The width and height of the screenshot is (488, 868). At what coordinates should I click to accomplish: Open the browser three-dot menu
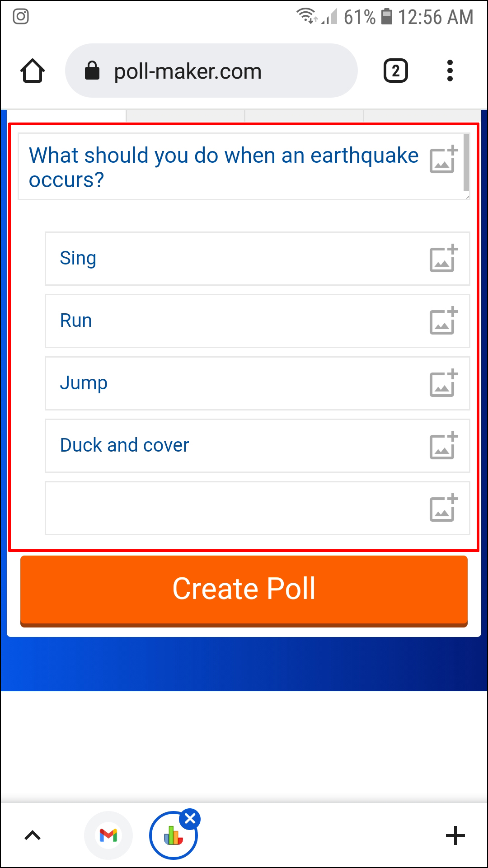tap(450, 71)
